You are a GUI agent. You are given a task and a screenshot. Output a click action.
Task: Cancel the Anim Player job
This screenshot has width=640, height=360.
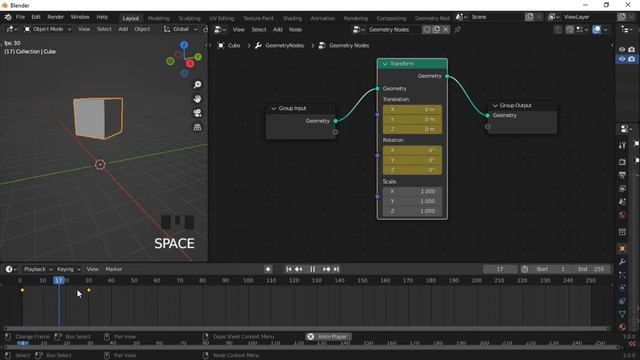pyautogui.click(x=311, y=337)
